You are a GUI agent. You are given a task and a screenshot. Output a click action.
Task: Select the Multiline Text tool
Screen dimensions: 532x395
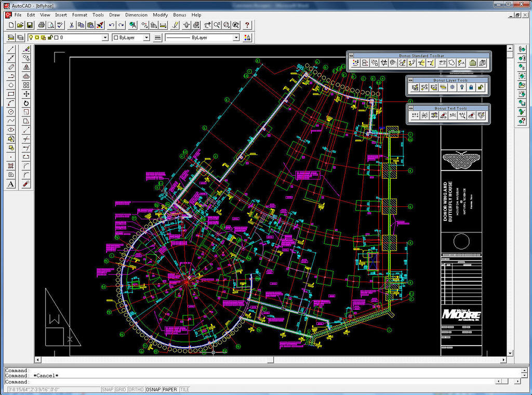[x=11, y=184]
